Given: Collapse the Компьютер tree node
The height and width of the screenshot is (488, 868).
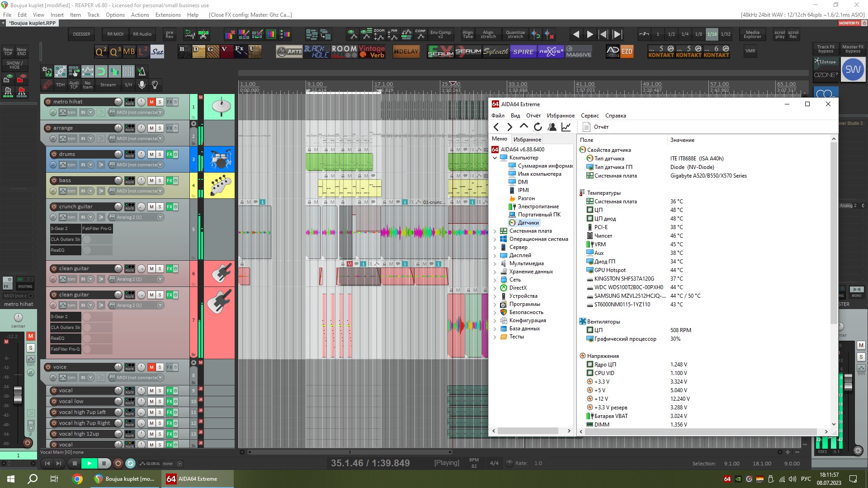Looking at the screenshot, I should [x=495, y=158].
